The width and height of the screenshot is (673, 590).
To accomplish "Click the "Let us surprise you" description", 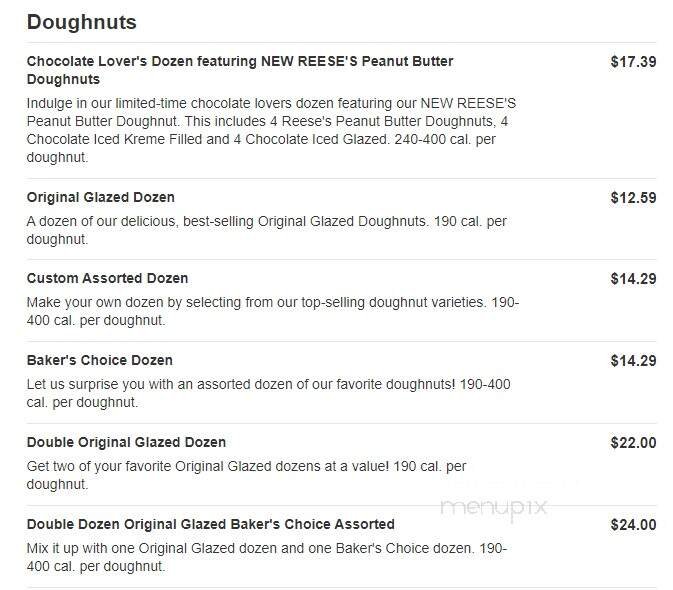I will point(268,393).
